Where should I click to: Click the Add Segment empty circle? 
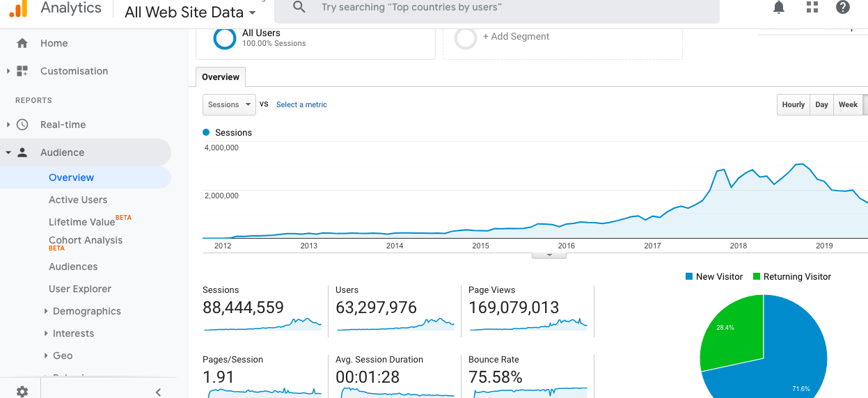click(466, 38)
